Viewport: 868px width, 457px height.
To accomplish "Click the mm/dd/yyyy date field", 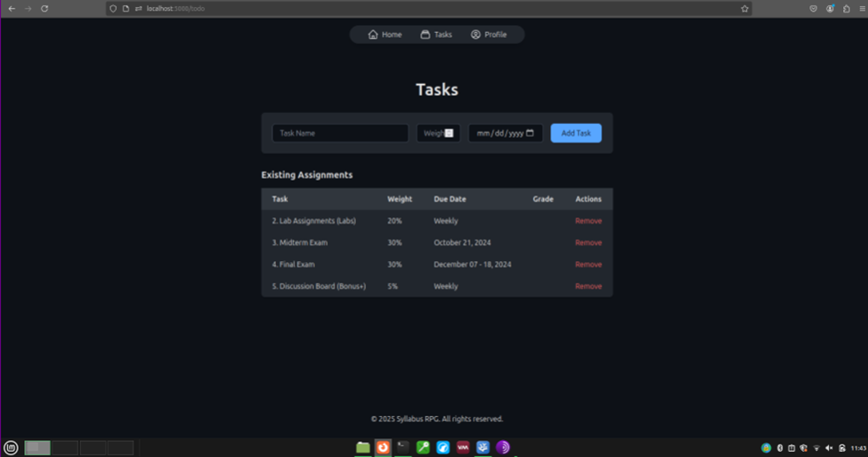I will click(x=506, y=133).
